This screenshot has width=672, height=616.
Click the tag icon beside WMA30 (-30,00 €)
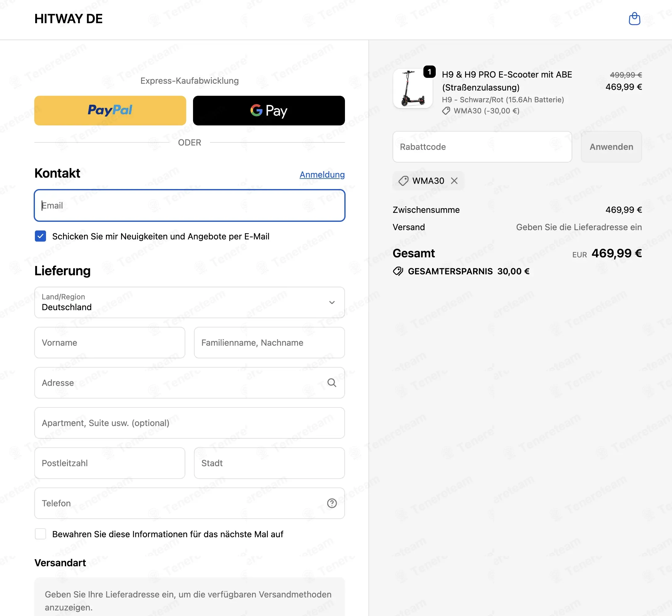(446, 111)
